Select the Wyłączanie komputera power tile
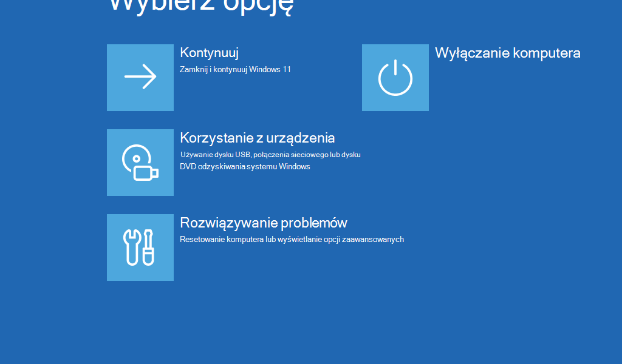Screen dimensions: 622x364 395,77
